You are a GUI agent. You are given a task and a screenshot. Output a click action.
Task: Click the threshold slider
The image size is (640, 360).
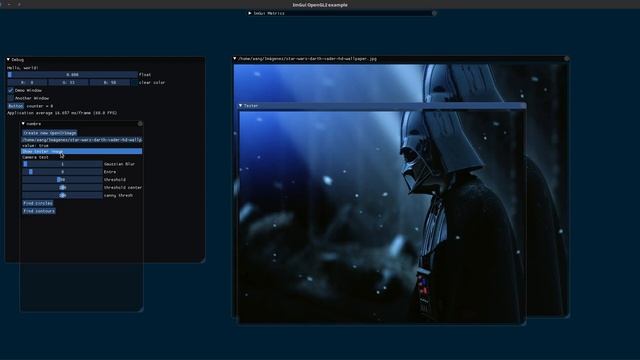pyautogui.click(x=62, y=180)
